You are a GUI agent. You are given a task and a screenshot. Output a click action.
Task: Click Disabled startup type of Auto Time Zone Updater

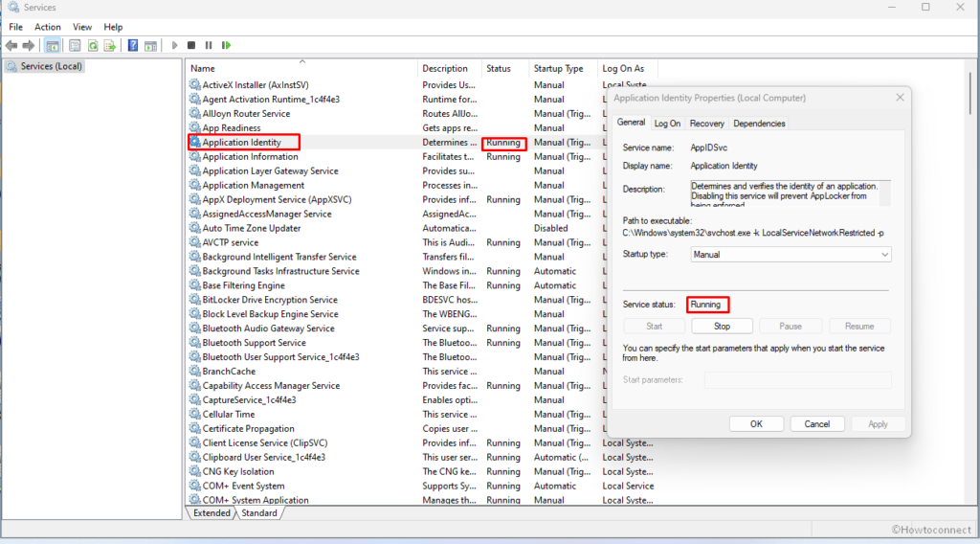550,228
